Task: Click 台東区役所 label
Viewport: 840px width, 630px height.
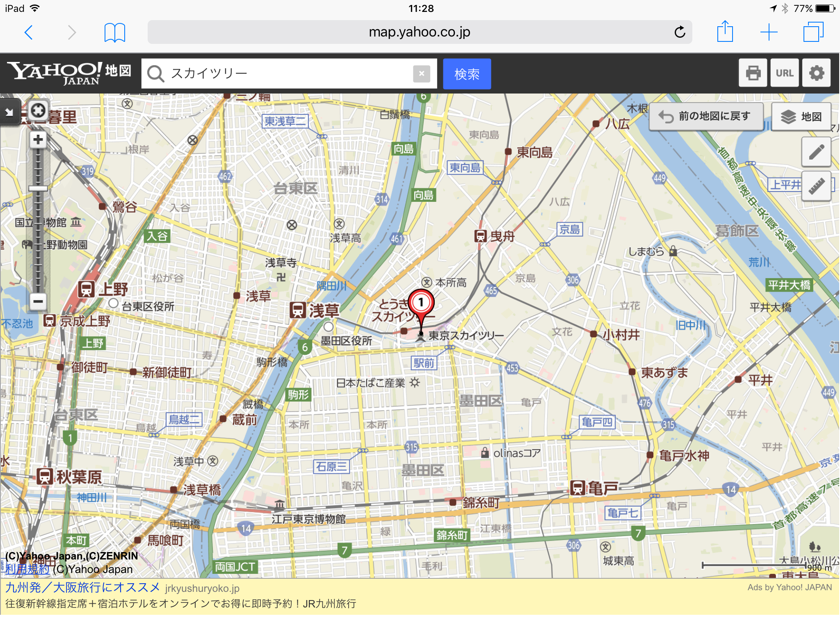Action: [x=148, y=306]
